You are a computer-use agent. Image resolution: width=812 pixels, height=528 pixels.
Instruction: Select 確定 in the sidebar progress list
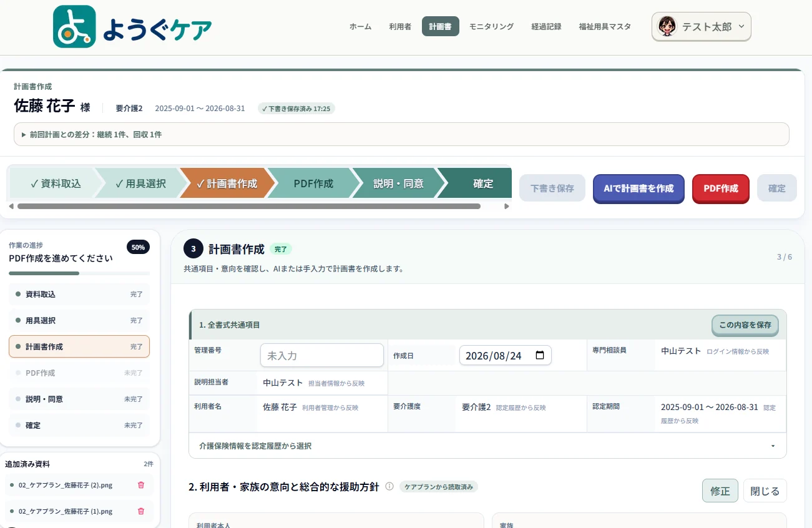click(x=79, y=425)
